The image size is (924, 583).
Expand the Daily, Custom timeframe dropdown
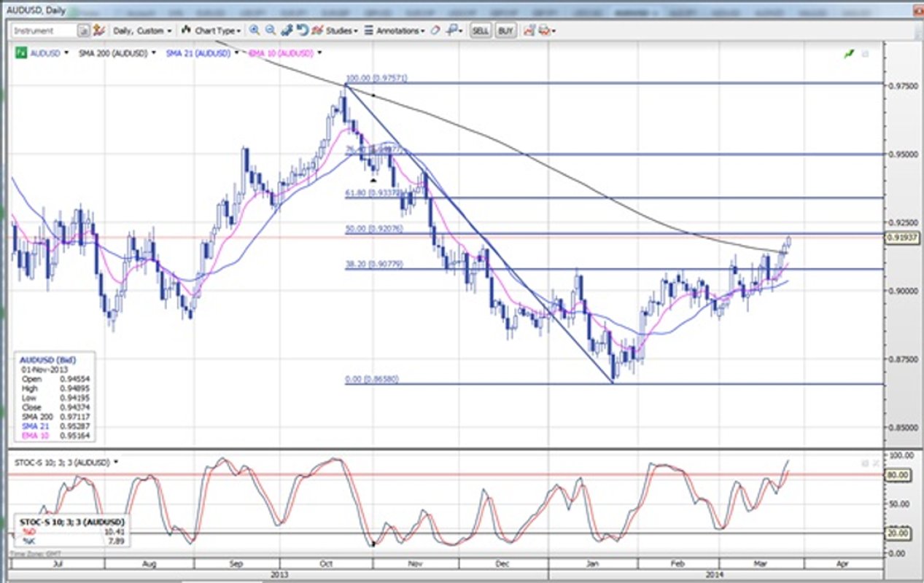[x=143, y=31]
